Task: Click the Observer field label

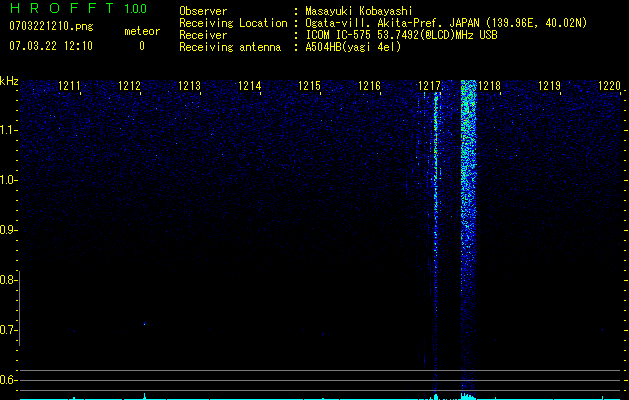Action: (203, 11)
